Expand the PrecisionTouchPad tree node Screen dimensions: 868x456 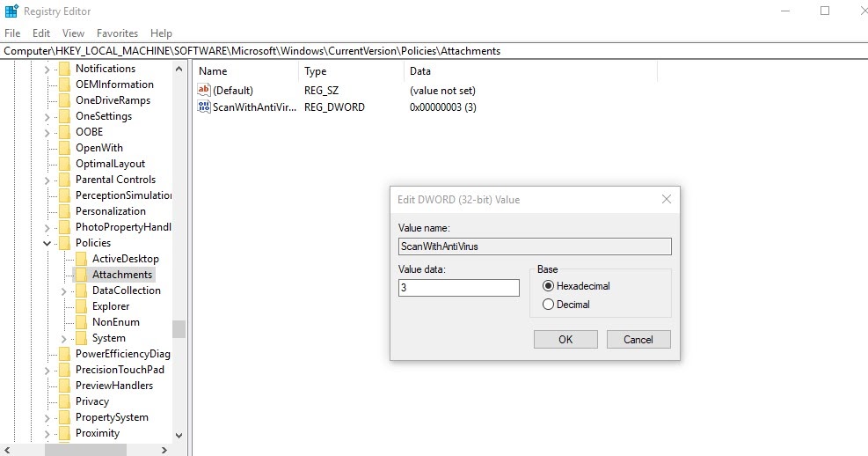[x=47, y=370]
